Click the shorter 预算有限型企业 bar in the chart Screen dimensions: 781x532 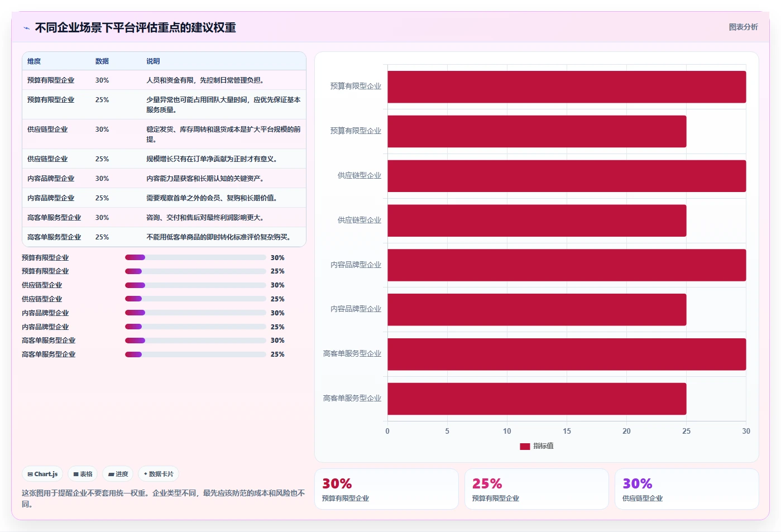pyautogui.click(x=536, y=131)
